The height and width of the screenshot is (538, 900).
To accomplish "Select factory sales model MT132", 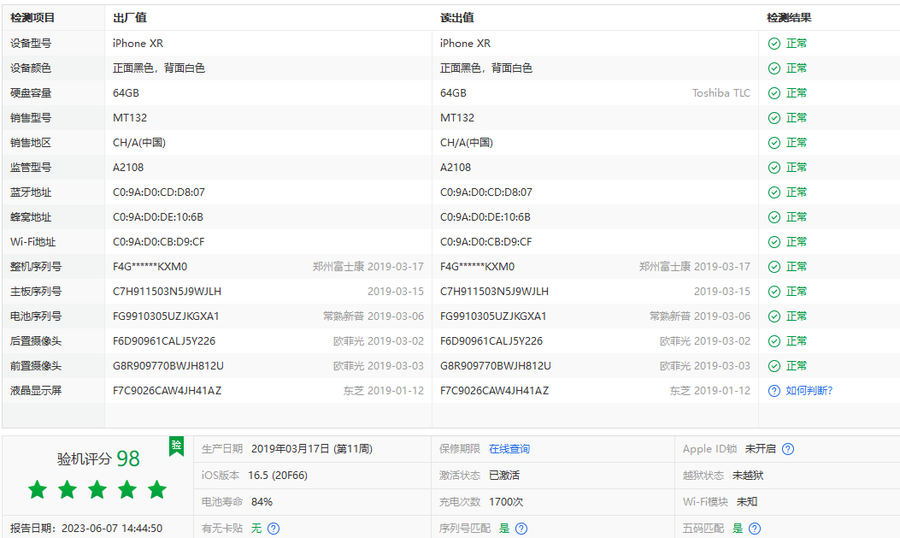I will pos(130,118).
